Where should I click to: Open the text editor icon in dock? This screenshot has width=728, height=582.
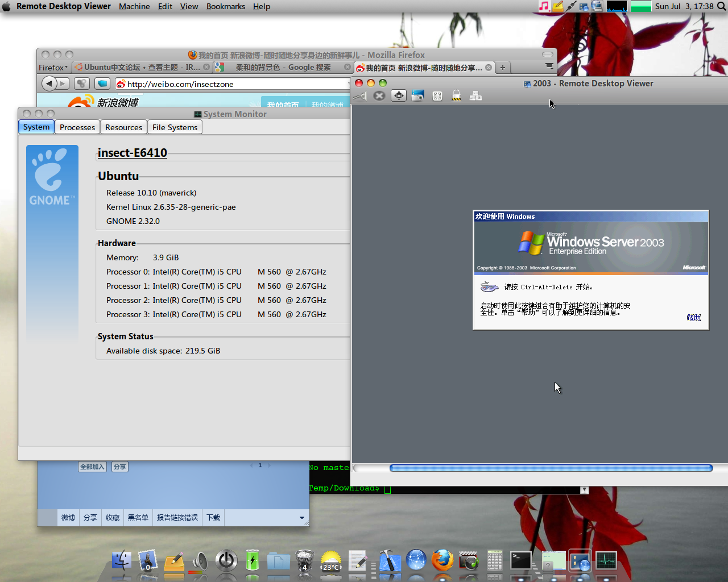coord(358,561)
